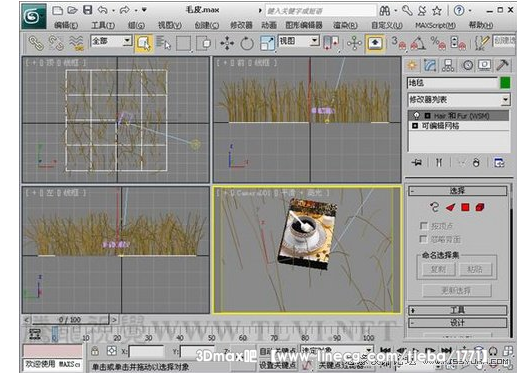Select the Select and Rotate tool
The height and width of the screenshot is (373, 517).
[x=247, y=43]
